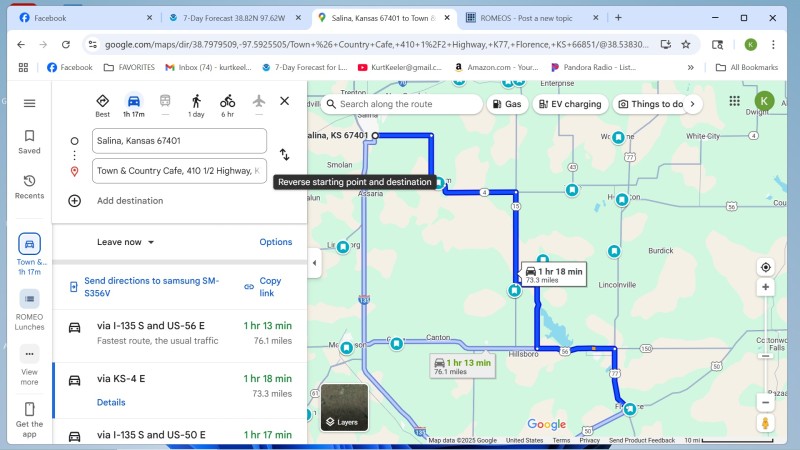Open Amazon.com bookmark

[496, 67]
